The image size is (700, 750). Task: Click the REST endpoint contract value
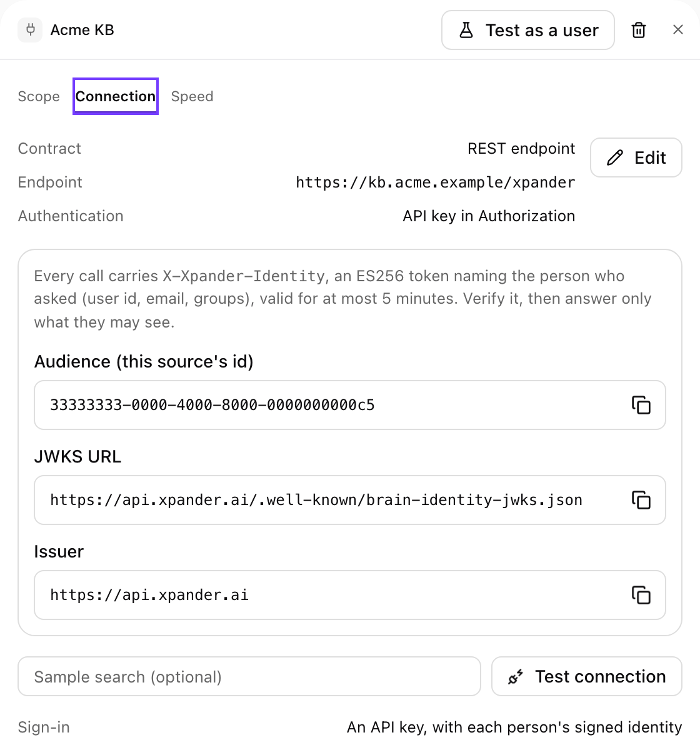point(521,149)
